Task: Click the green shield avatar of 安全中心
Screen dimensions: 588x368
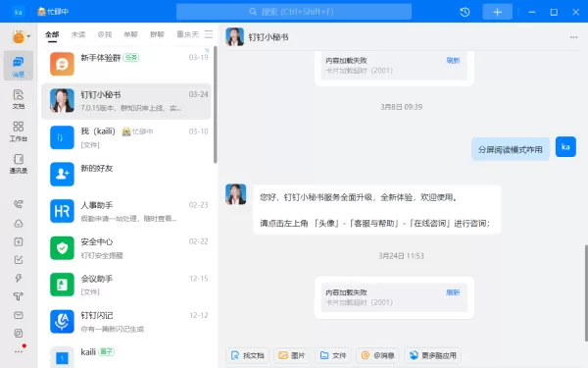Action: point(63,248)
